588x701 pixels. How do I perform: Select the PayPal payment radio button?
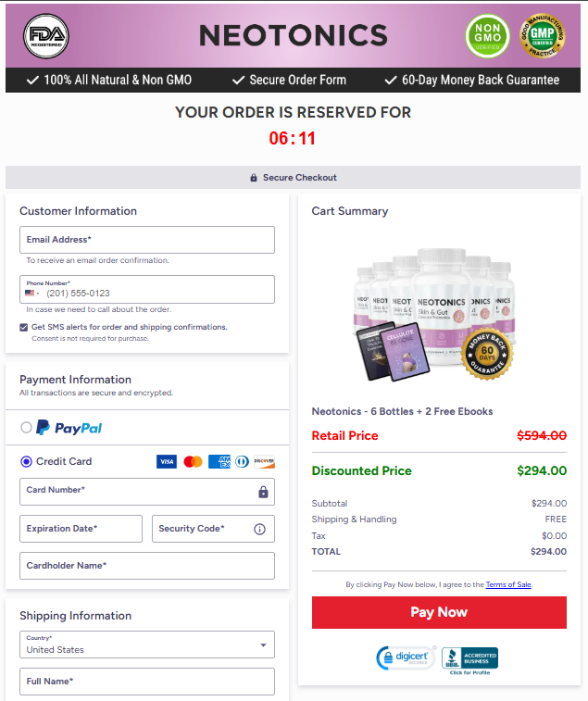(26, 428)
